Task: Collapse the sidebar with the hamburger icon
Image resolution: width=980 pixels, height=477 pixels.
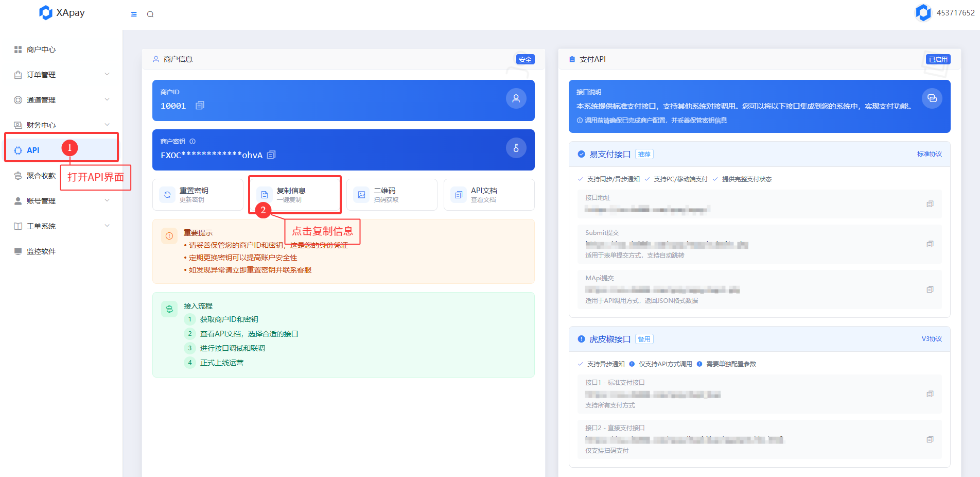Action: (x=134, y=14)
